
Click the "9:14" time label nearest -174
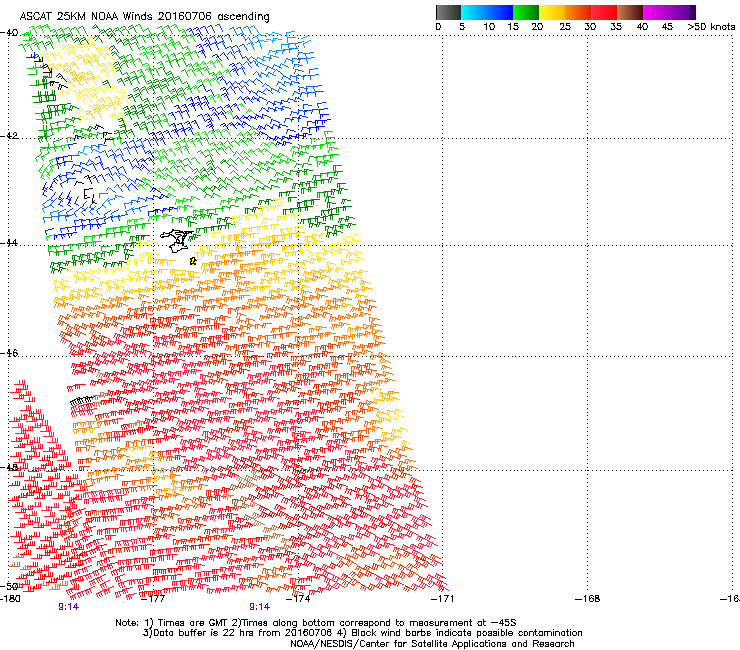pyautogui.click(x=260, y=607)
